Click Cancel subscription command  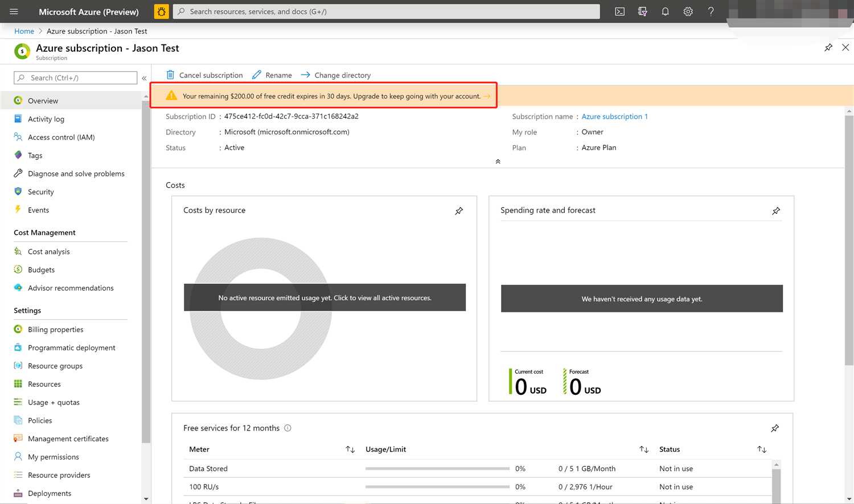point(204,75)
